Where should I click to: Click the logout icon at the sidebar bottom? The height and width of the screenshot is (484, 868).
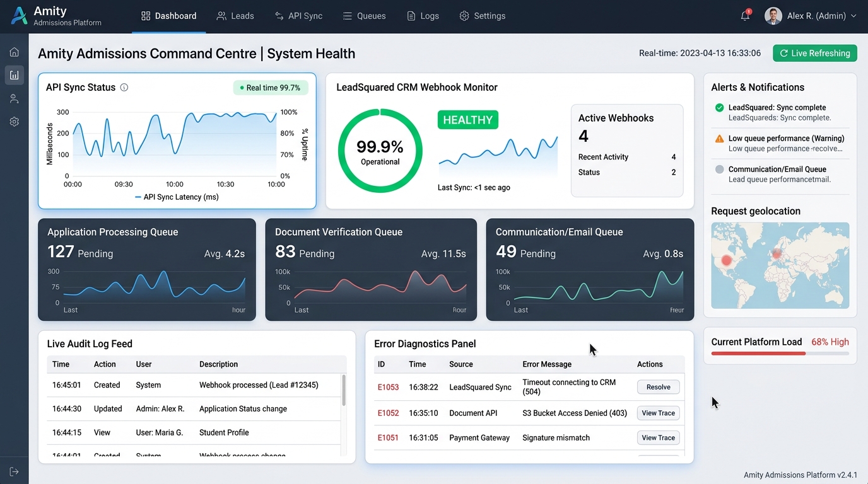click(x=15, y=471)
